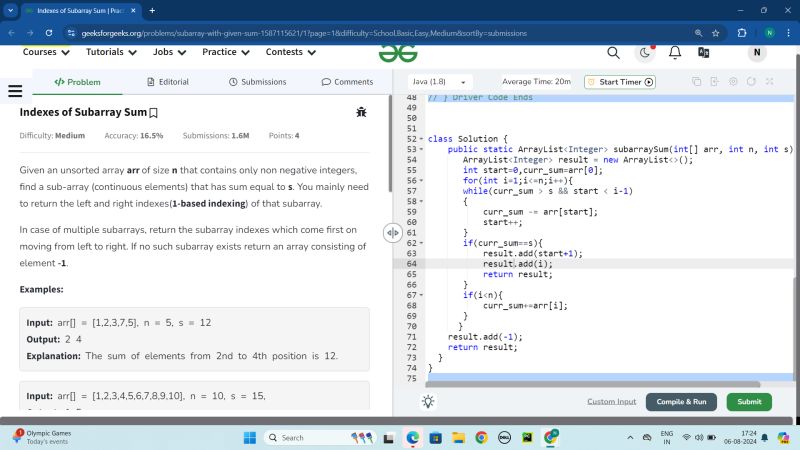Click the editor icon left of the gear

click(x=714, y=82)
